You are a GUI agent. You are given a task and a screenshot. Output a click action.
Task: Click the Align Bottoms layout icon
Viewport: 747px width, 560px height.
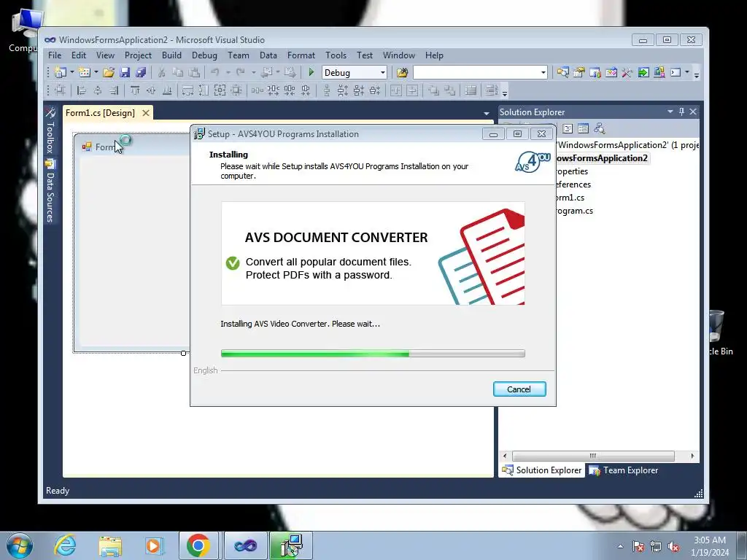coord(167,90)
